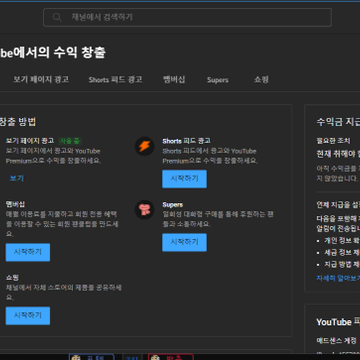Click the orange lightning Shorts feed ads icon
Image resolution: width=360 pixels, height=360 pixels.
pos(144,146)
